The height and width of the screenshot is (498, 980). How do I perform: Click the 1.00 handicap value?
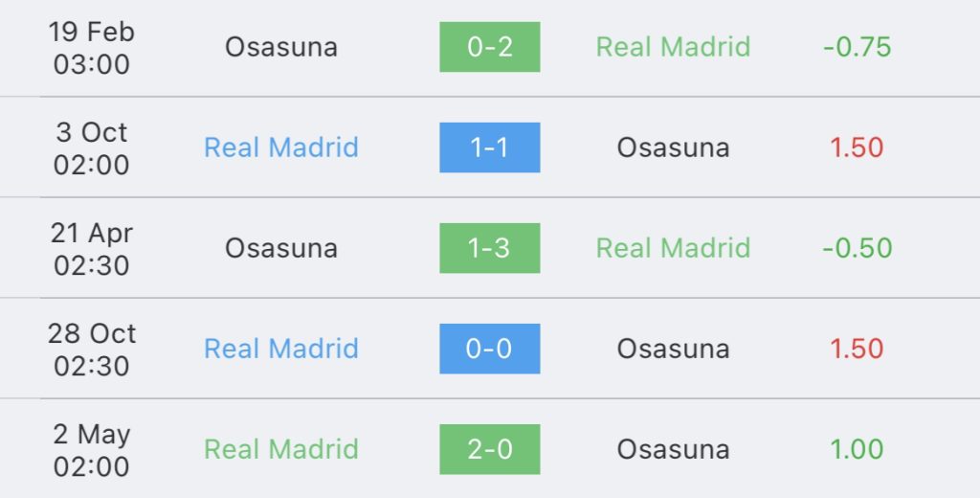857,449
